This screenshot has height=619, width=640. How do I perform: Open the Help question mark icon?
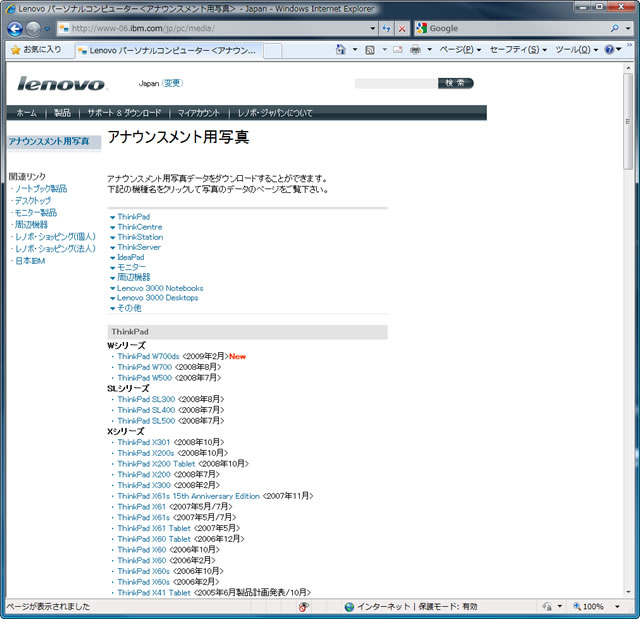pyautogui.click(x=609, y=50)
